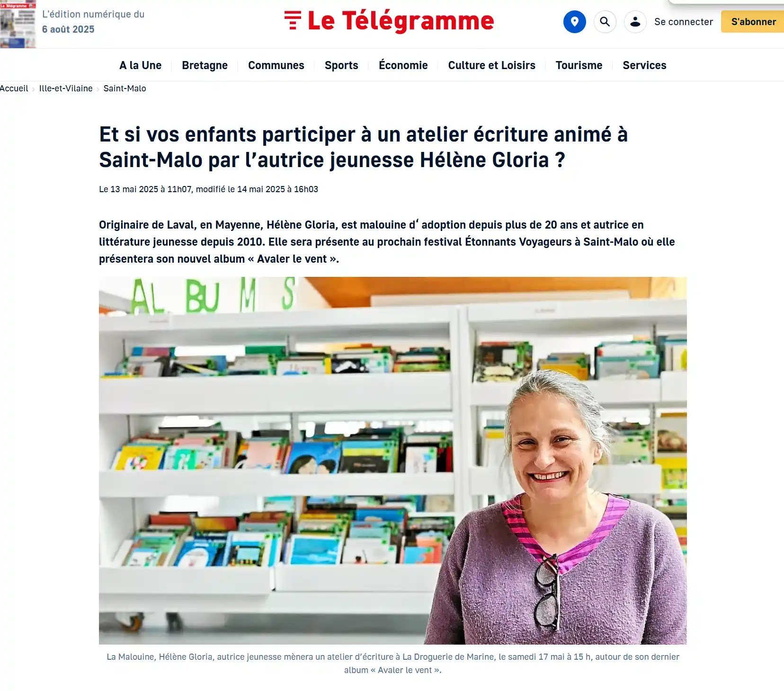
Task: Open the Bretagne menu
Action: click(x=205, y=65)
